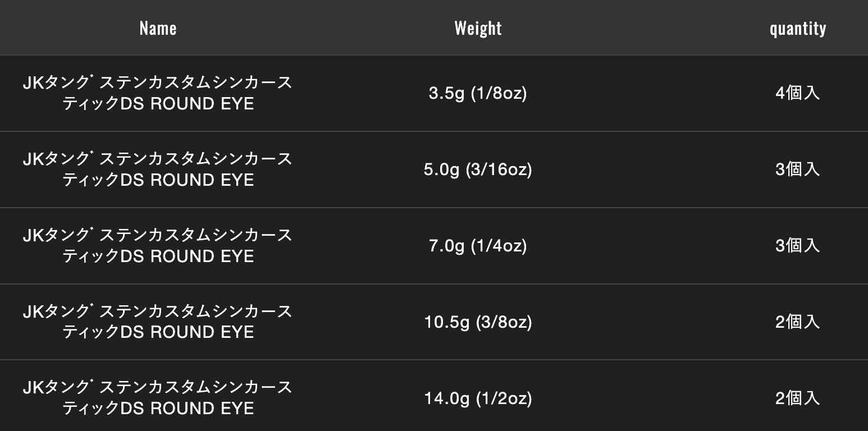Screen dimensions: 868x431
Task: Select the 7.0g (1/4oz) weight cell
Action: 478,246
